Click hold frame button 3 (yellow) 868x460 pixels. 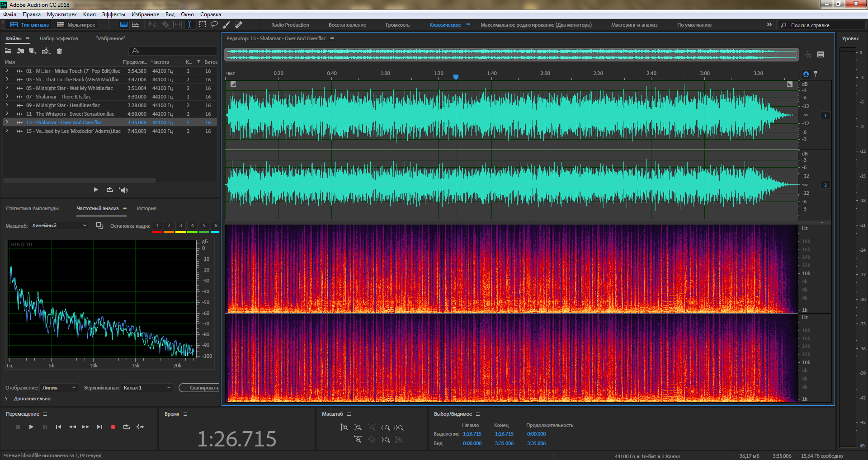click(x=180, y=227)
